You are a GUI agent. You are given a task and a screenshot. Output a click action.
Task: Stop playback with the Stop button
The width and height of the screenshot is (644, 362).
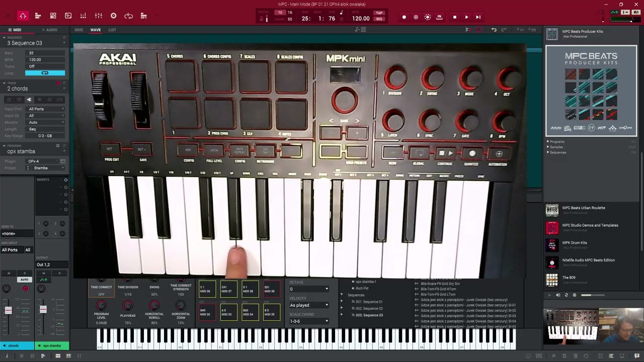pyautogui.click(x=455, y=17)
